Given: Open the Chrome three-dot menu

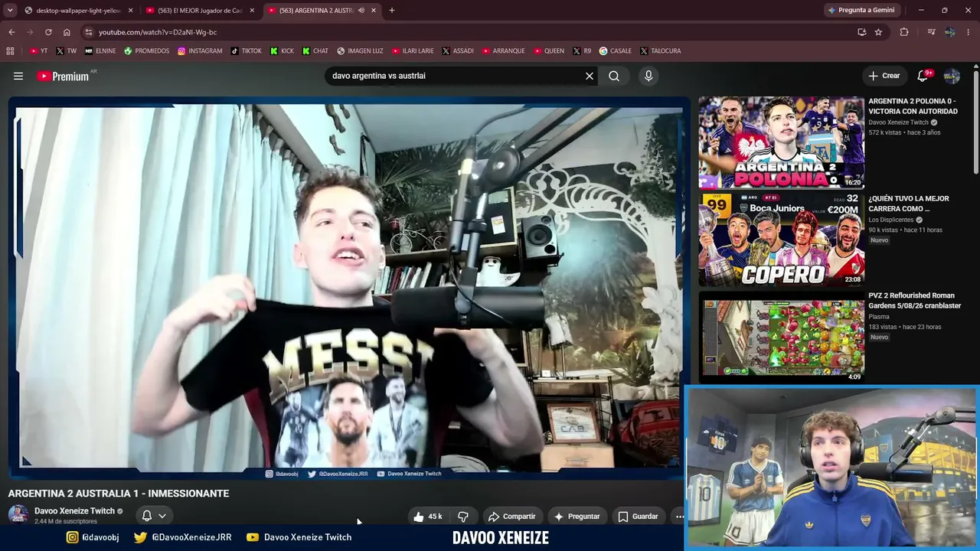Looking at the screenshot, I should pyautogui.click(x=968, y=32).
